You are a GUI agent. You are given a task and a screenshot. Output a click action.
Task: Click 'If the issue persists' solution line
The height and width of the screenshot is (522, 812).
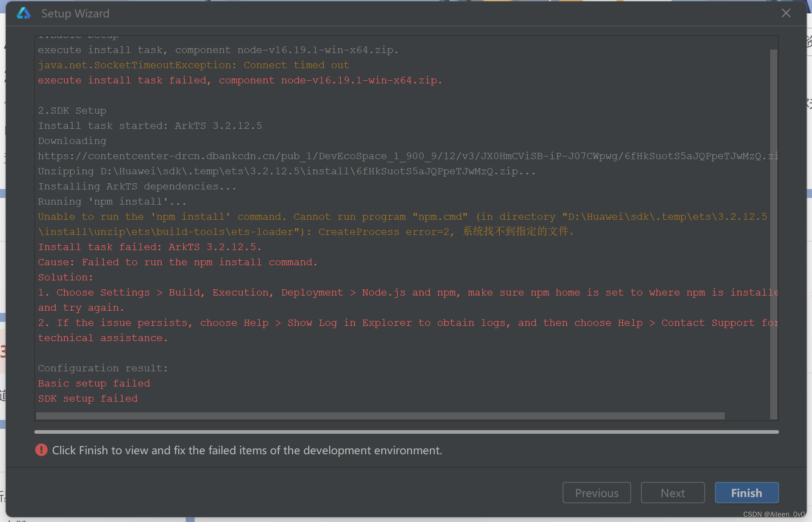[408, 323]
